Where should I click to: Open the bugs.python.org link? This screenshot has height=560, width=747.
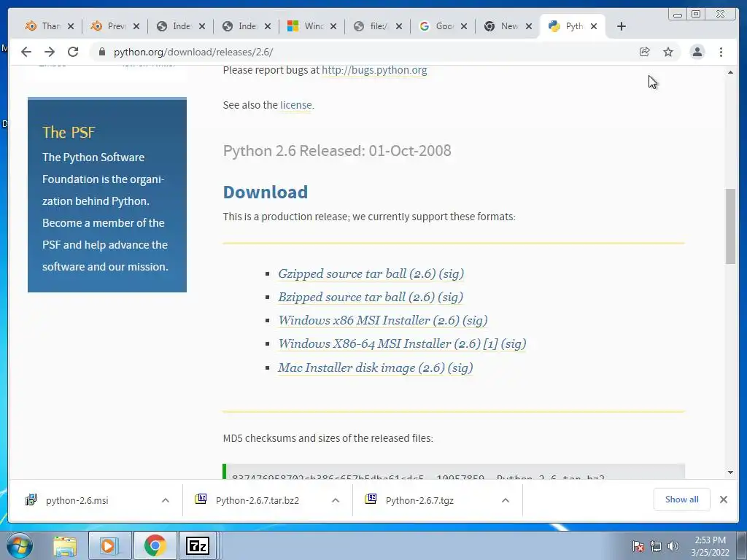(374, 70)
